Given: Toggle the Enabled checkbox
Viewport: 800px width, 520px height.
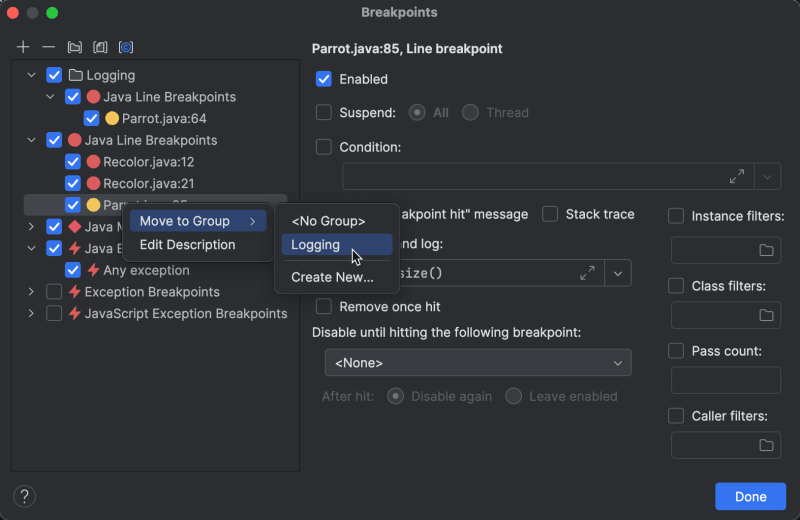Looking at the screenshot, I should point(324,79).
